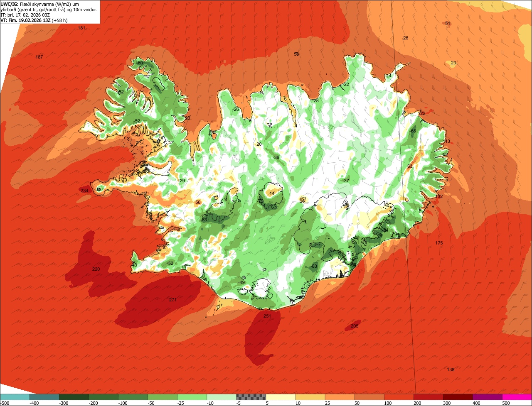Select the '-49' value in south Iceland
This screenshot has width=532, height=406.
pyautogui.click(x=241, y=282)
